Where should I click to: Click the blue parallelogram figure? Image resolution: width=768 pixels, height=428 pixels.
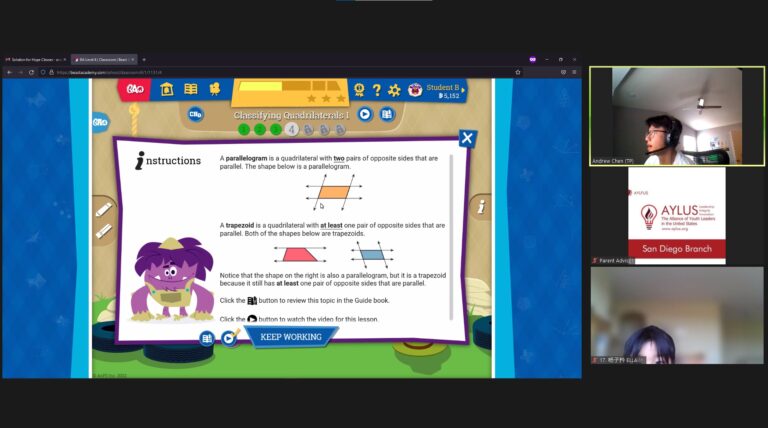[x=372, y=255]
